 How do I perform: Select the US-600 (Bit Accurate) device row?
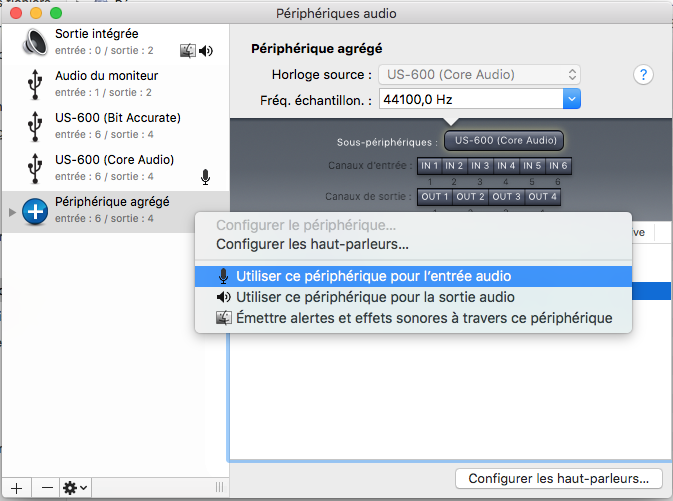[115, 126]
